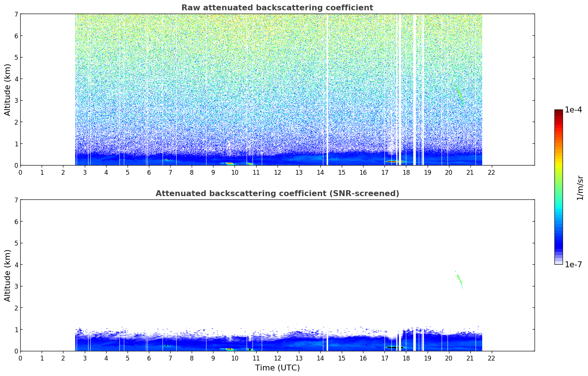Click the '7' altitude tick on the bottom plot
This screenshot has height=376, width=588.
click(x=16, y=200)
